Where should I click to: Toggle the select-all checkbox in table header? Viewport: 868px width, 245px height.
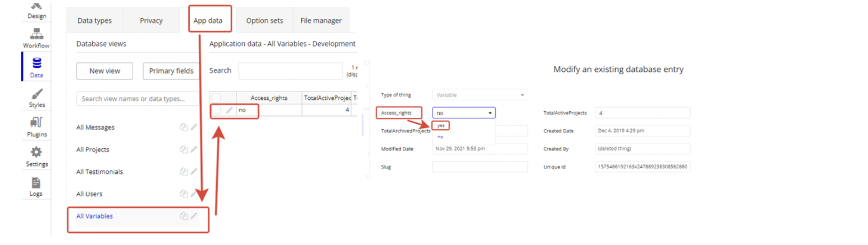(217, 98)
